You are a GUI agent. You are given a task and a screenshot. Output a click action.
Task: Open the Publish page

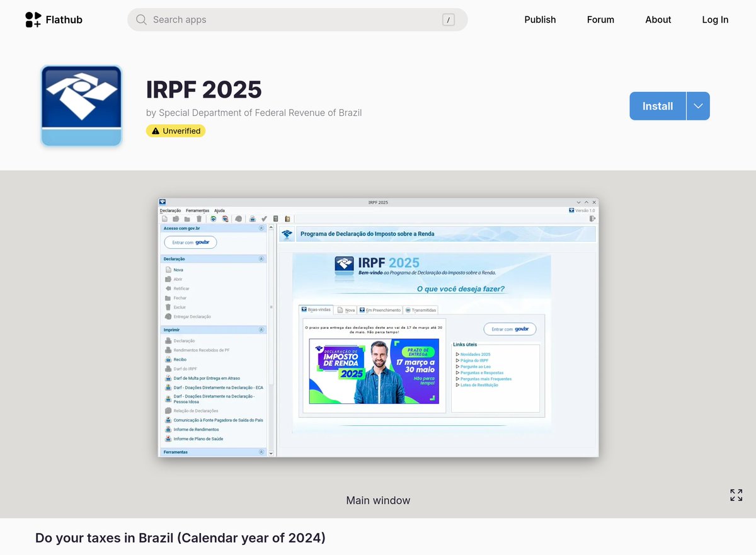[540, 20]
